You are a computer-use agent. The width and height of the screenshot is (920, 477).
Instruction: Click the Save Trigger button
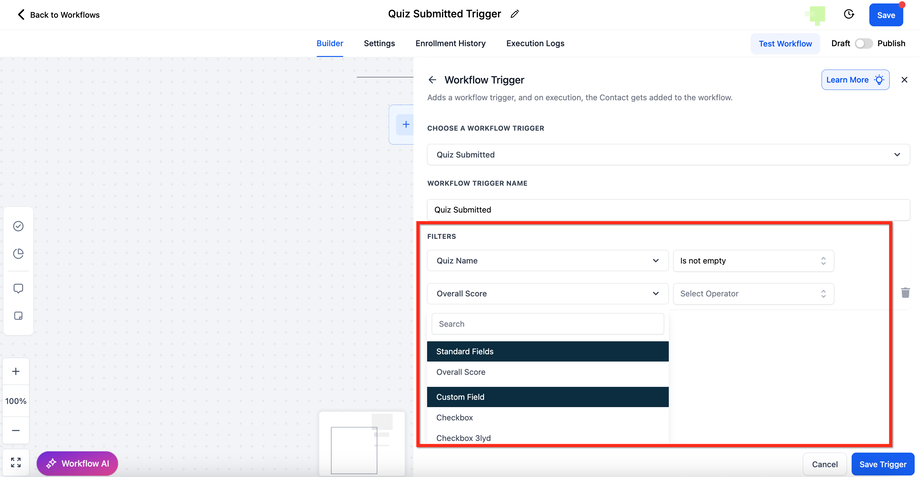pyautogui.click(x=883, y=464)
